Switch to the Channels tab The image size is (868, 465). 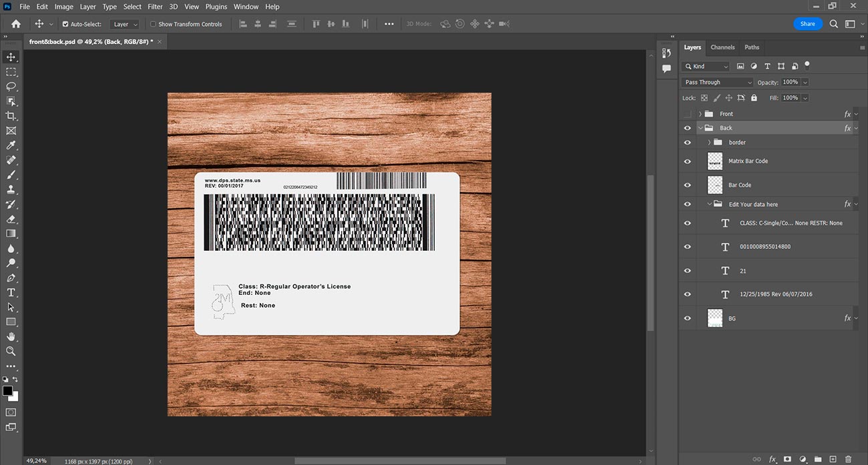click(x=722, y=47)
